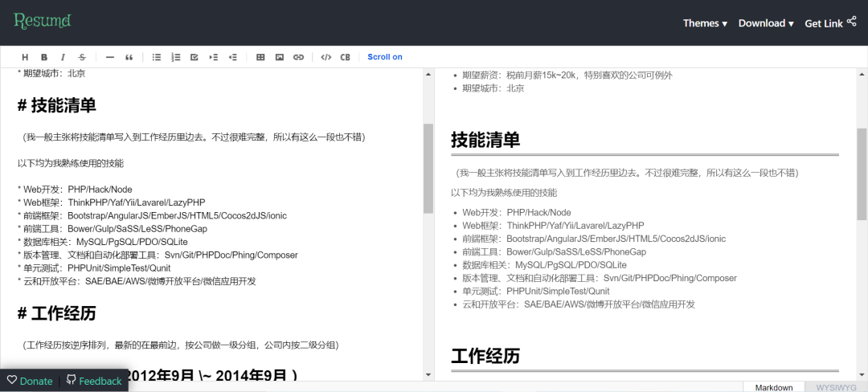Insert a table
This screenshot has height=392, width=868.
260,57
